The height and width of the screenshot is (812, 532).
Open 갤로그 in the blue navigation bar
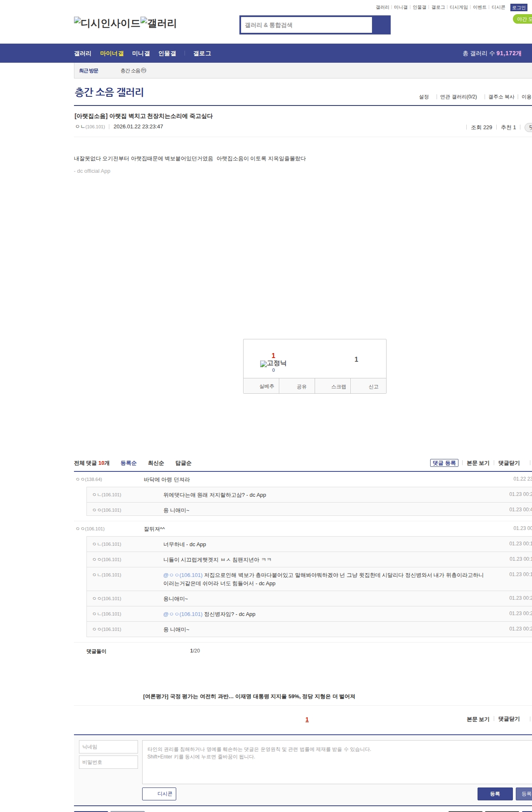point(202,53)
